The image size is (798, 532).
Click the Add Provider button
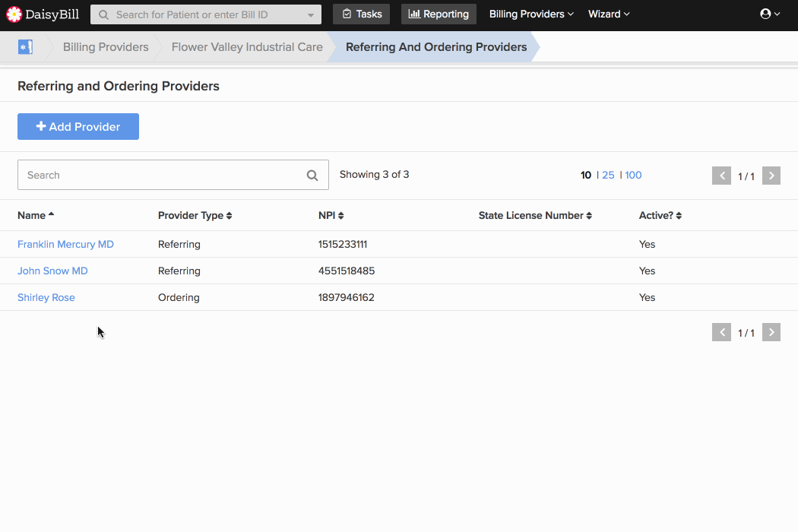pyautogui.click(x=78, y=126)
